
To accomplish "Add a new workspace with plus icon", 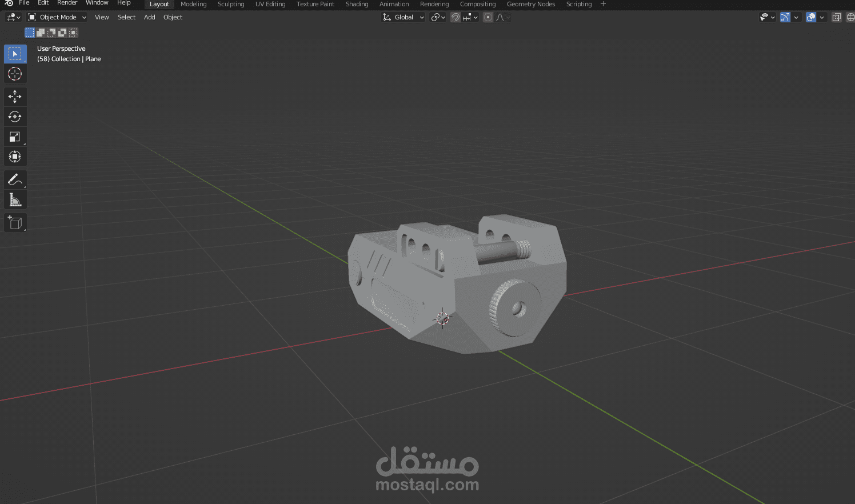I will pos(603,4).
